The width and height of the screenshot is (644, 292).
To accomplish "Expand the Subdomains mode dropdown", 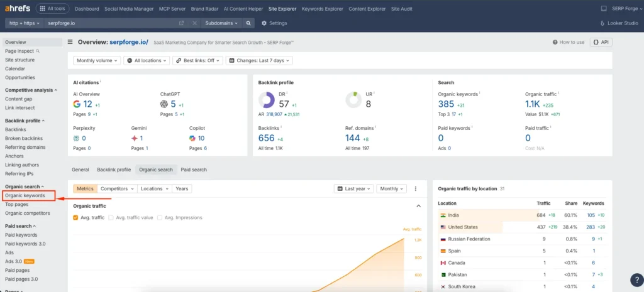I will coord(221,23).
